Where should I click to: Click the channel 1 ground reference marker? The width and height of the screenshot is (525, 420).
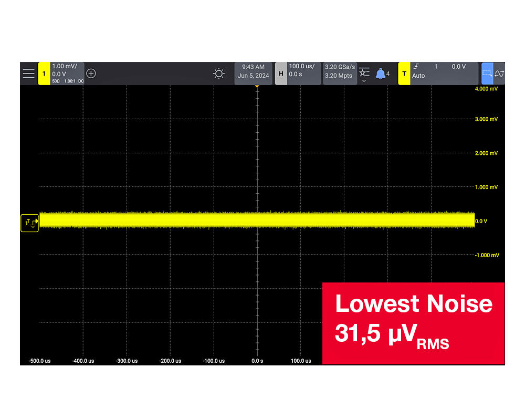point(29,223)
